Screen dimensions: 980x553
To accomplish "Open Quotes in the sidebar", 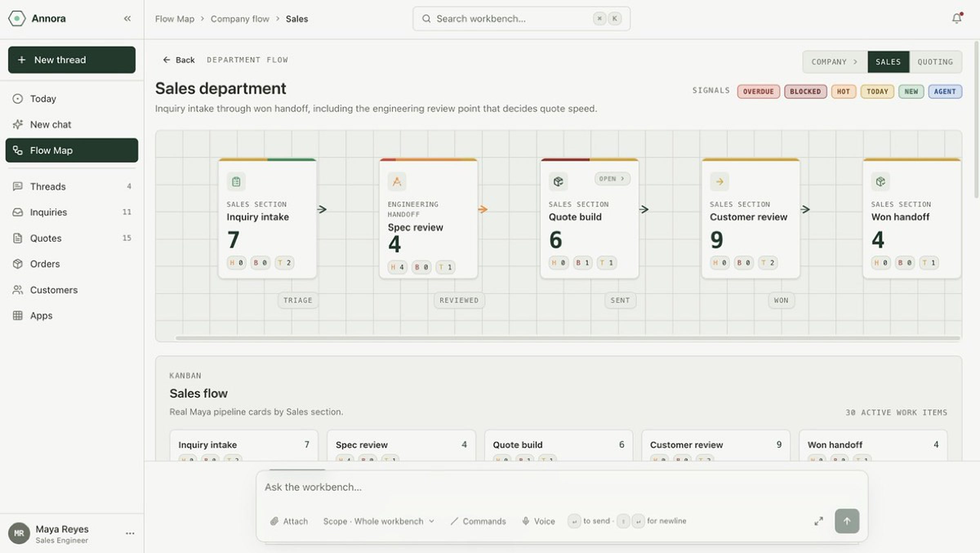I will 72,238.
